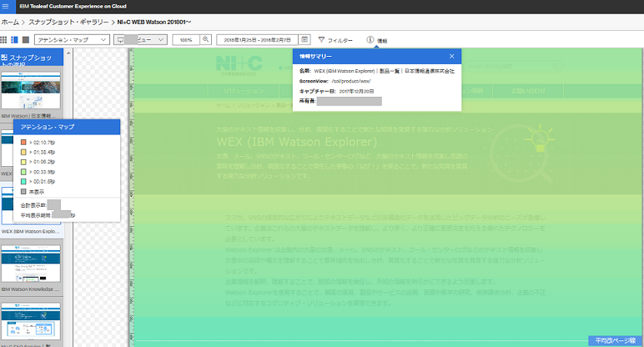Open アテンション・マップ overlay type dropdown
Viewport: 644px width, 347px height.
pyautogui.click(x=72, y=40)
